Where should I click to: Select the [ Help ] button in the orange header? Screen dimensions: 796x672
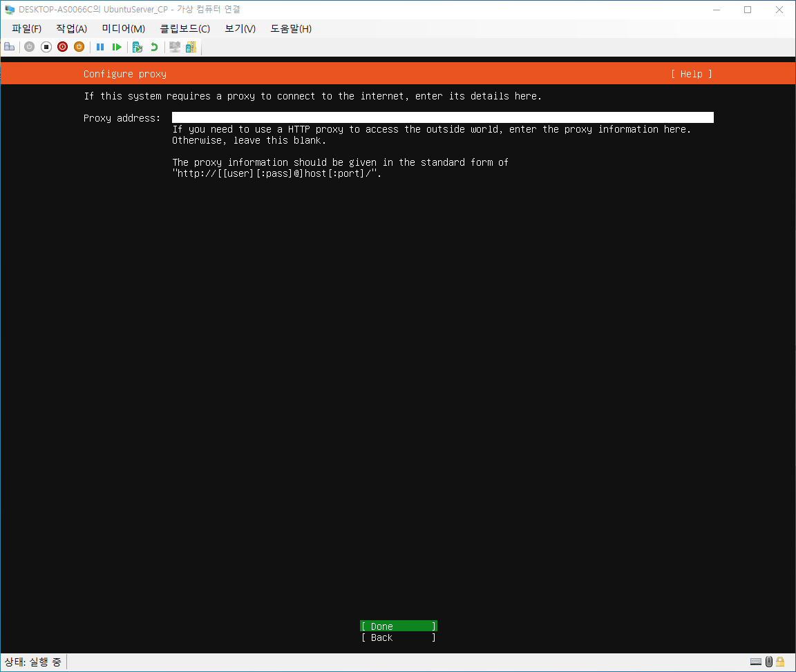pos(692,74)
